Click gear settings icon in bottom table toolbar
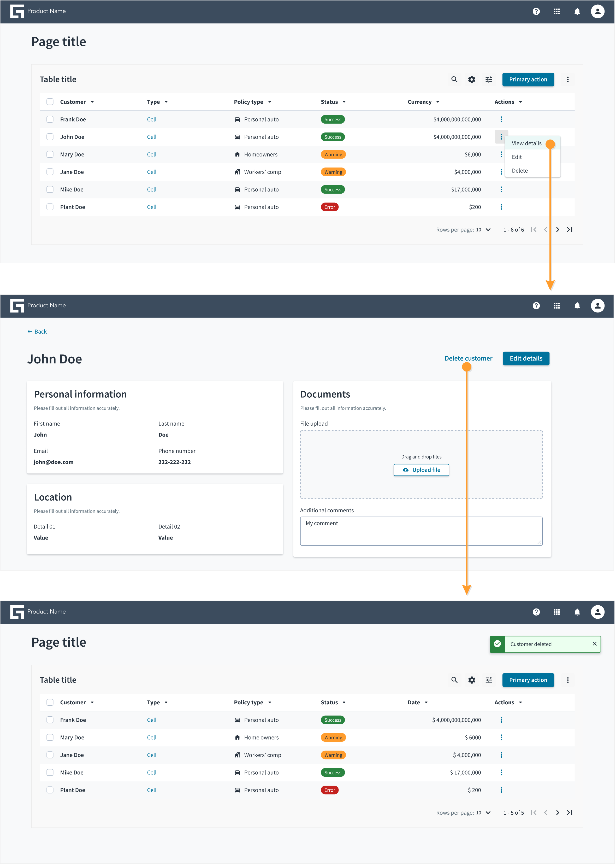 (x=471, y=680)
